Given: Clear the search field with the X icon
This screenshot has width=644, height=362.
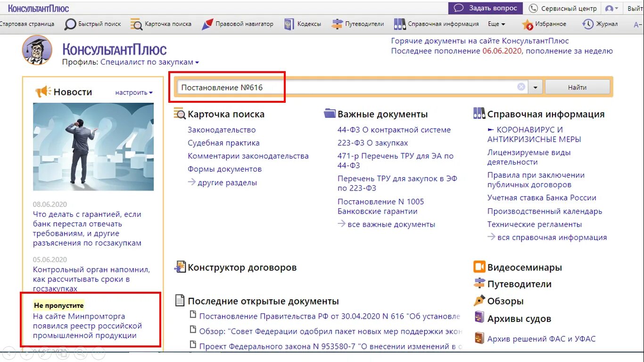Looking at the screenshot, I should click(x=521, y=87).
